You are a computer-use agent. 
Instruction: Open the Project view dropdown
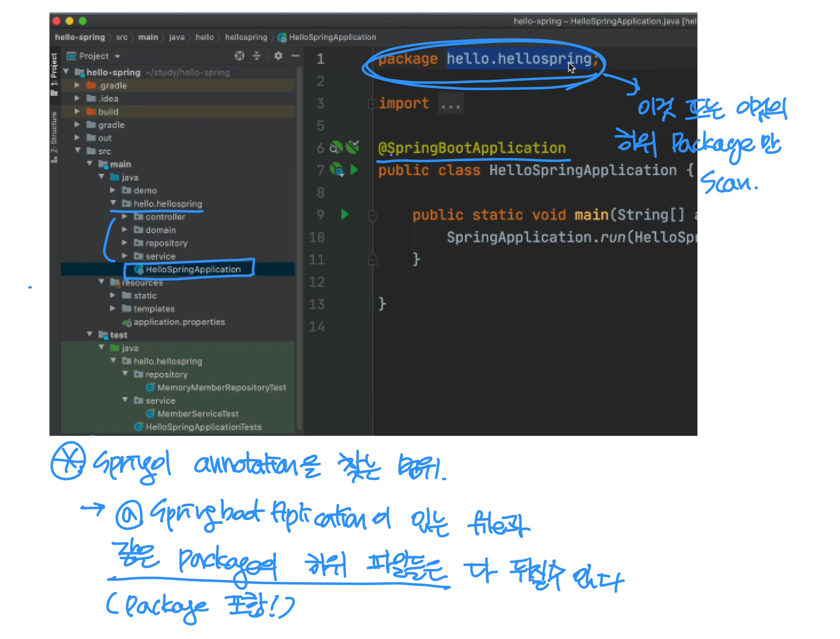117,56
